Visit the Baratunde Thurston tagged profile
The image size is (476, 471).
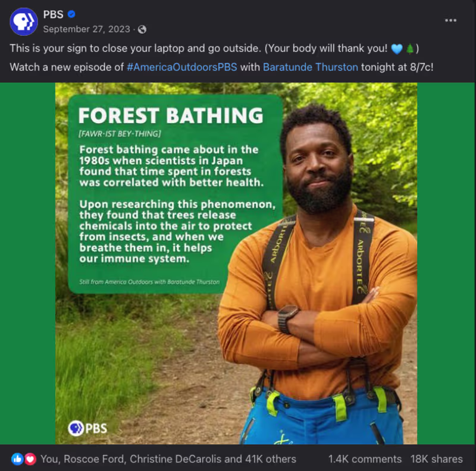pos(311,67)
